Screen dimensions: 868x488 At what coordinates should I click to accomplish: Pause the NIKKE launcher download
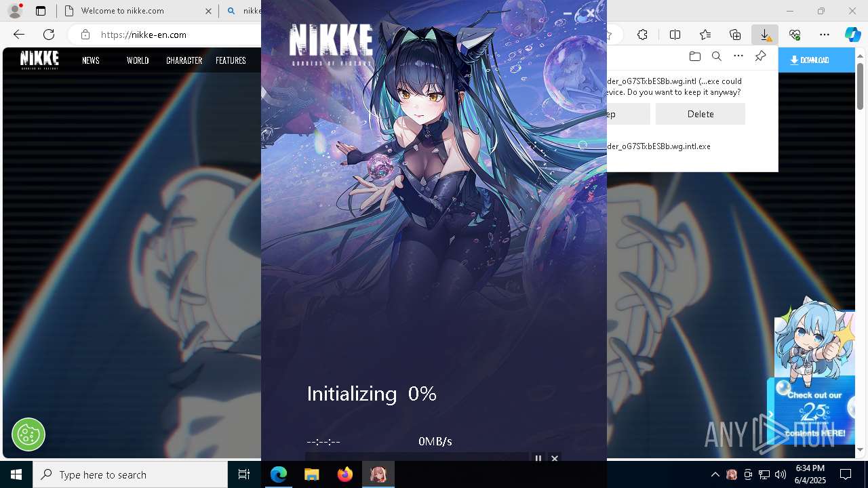538,459
